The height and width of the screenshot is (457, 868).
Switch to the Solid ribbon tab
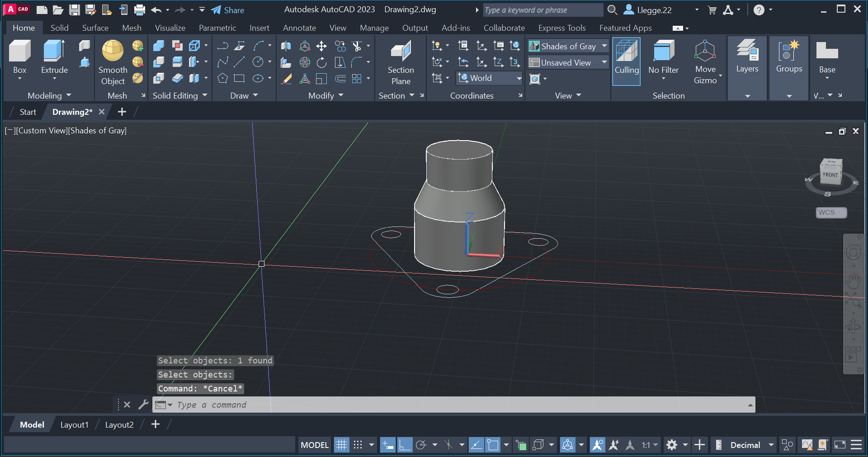(59, 28)
